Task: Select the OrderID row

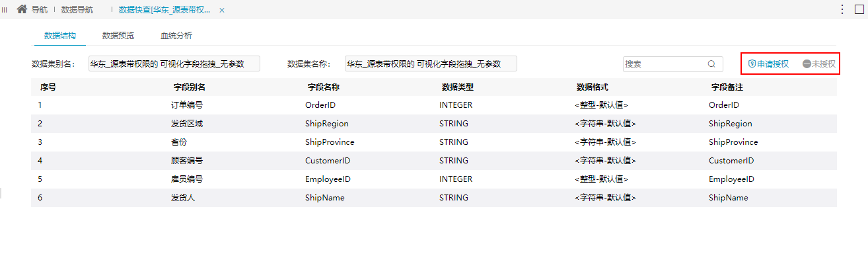Action: coord(434,105)
